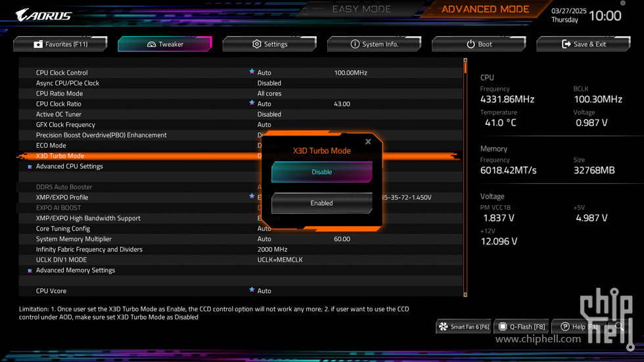Select the DDR5 Auto Booster row
Viewport: 644px width, 362px height.
[241, 187]
